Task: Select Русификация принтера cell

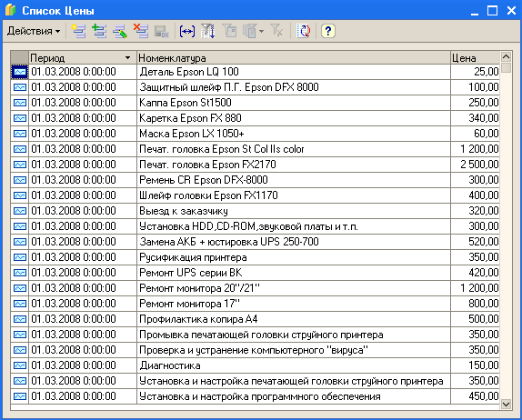Action: 294,257
